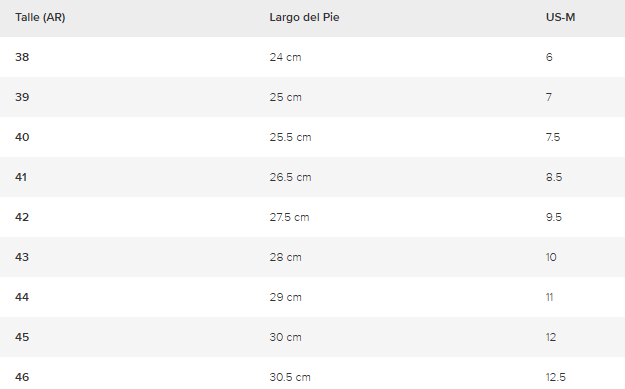Select size 46 row label
This screenshot has width=625, height=389.
pos(22,377)
